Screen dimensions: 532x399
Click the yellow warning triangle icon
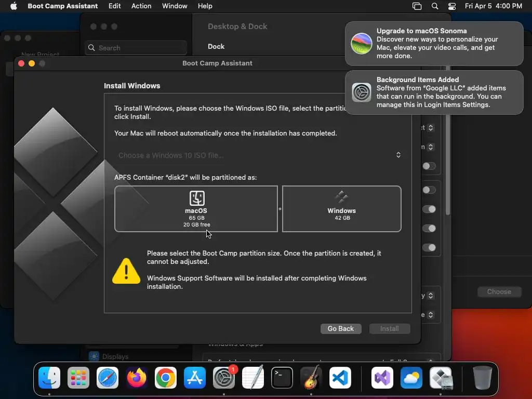tap(126, 271)
